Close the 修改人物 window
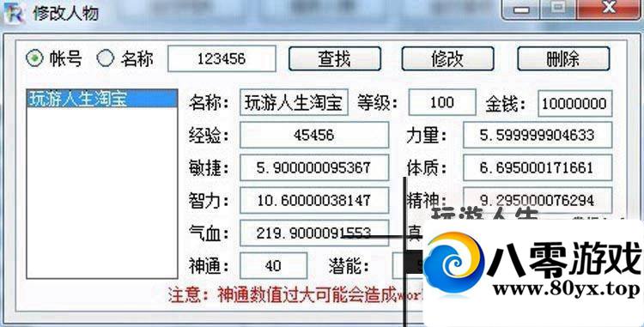 pos(609,9)
